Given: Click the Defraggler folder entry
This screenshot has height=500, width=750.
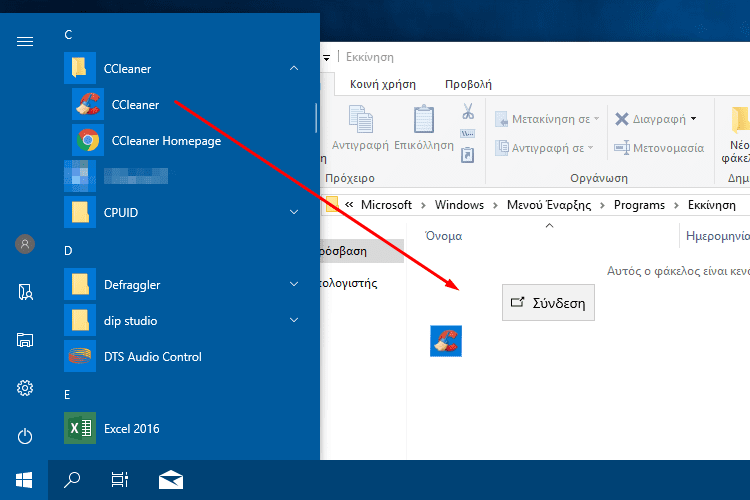Looking at the screenshot, I should coord(183,284).
